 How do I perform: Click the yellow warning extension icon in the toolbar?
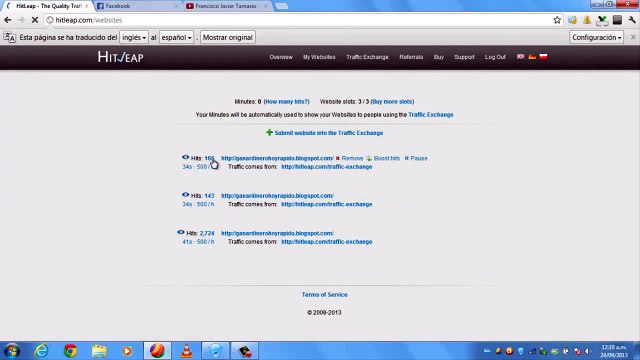point(587,20)
